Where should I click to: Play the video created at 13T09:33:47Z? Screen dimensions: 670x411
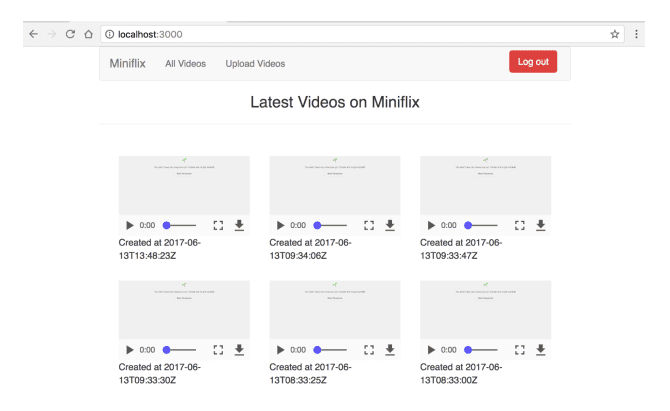[x=431, y=225]
